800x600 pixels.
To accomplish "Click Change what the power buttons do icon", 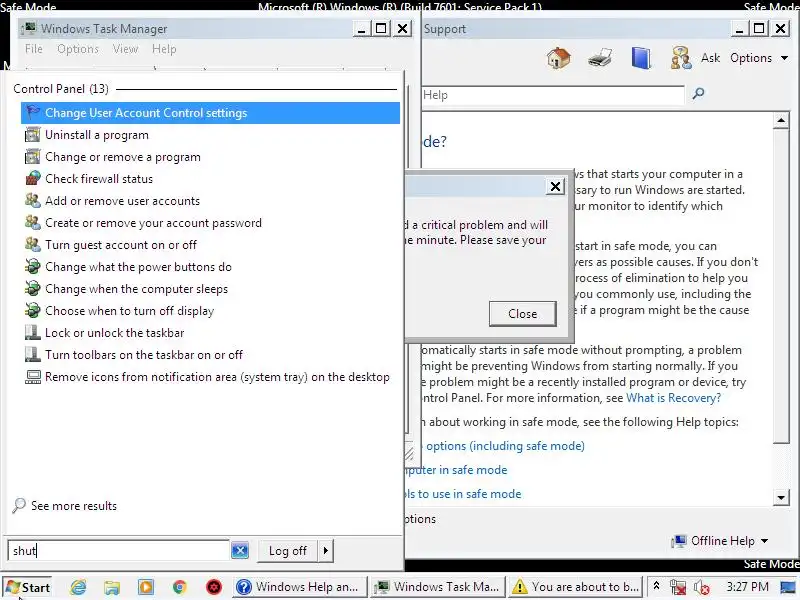I will [33, 266].
